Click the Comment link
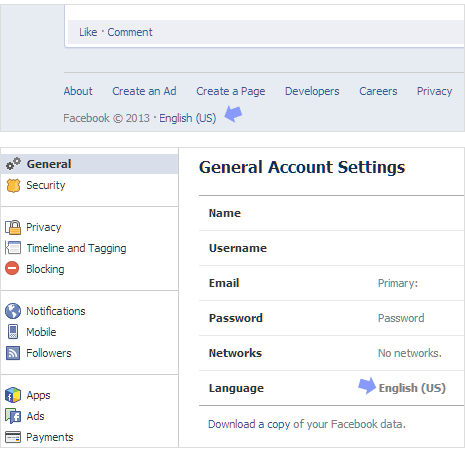This screenshot has height=456, width=465. click(x=130, y=32)
